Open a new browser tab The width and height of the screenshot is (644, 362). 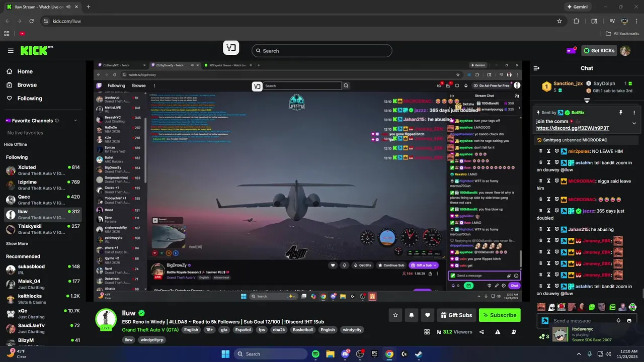click(88, 7)
